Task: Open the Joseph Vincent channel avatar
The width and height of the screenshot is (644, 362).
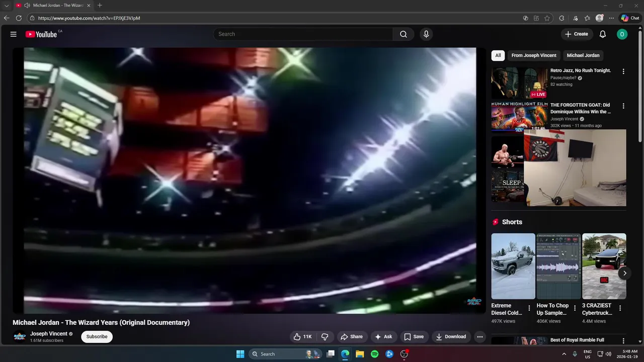Action: coord(20,337)
